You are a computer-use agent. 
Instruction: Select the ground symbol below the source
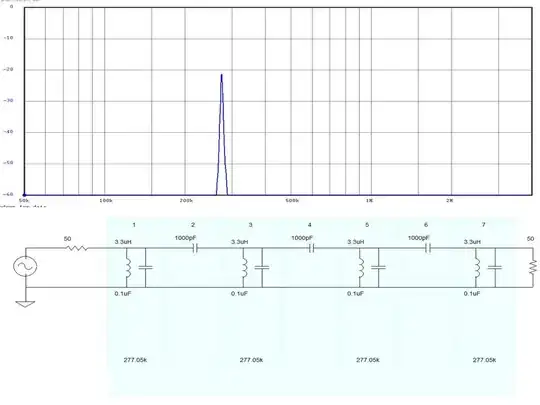coord(25,304)
